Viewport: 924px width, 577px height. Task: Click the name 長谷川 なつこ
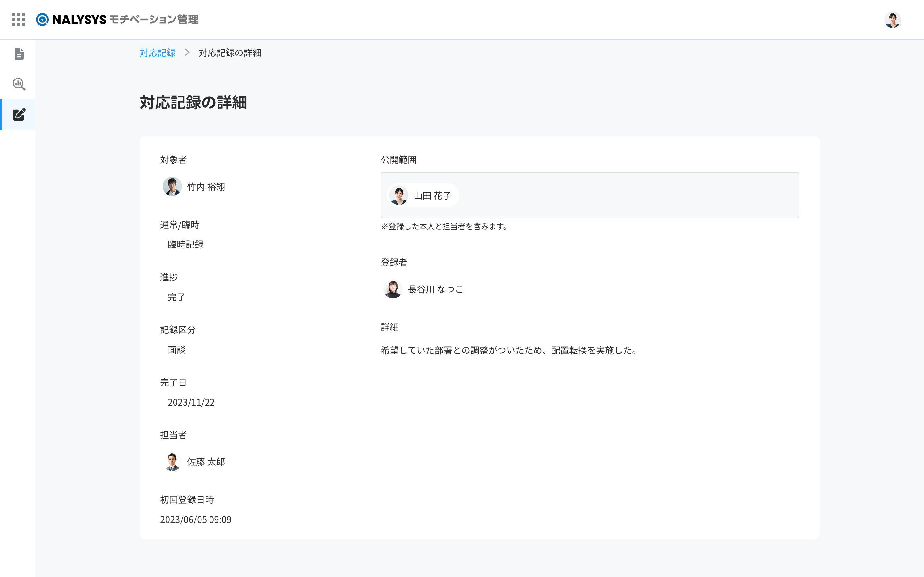[x=435, y=289]
